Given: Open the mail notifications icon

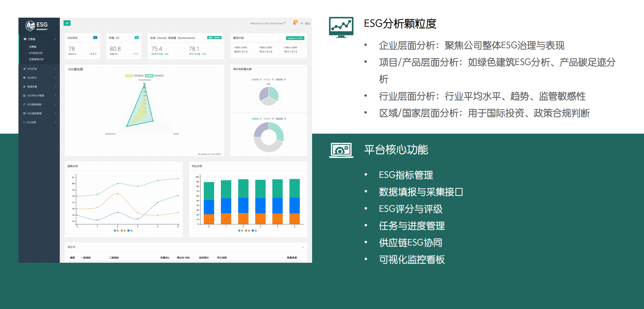Looking at the screenshot, I should pyautogui.click(x=294, y=23).
